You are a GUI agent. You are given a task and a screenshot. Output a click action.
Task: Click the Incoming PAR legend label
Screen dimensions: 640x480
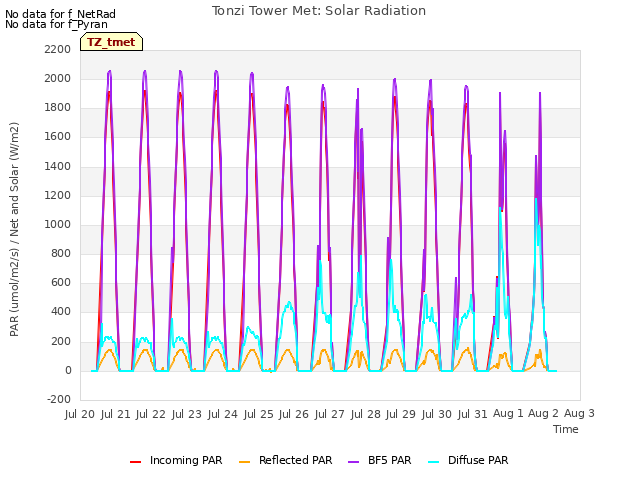point(186,460)
